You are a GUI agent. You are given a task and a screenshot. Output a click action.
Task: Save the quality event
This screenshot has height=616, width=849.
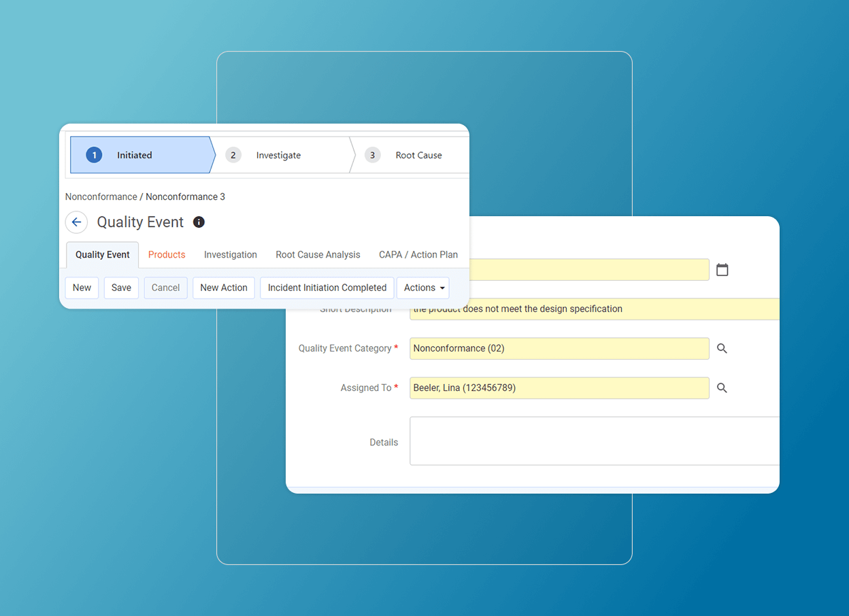pyautogui.click(x=121, y=288)
